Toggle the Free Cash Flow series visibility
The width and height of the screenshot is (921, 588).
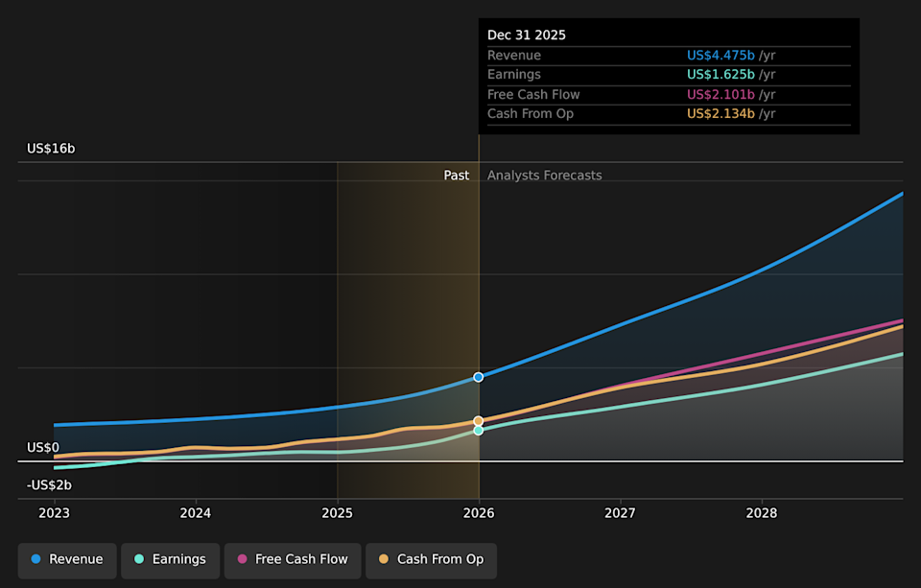(293, 560)
